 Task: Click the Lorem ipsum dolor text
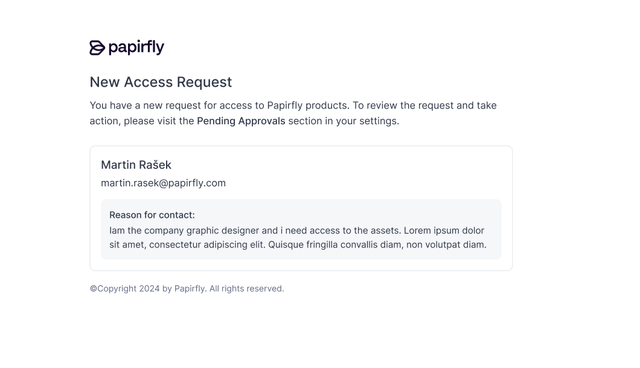click(x=444, y=231)
